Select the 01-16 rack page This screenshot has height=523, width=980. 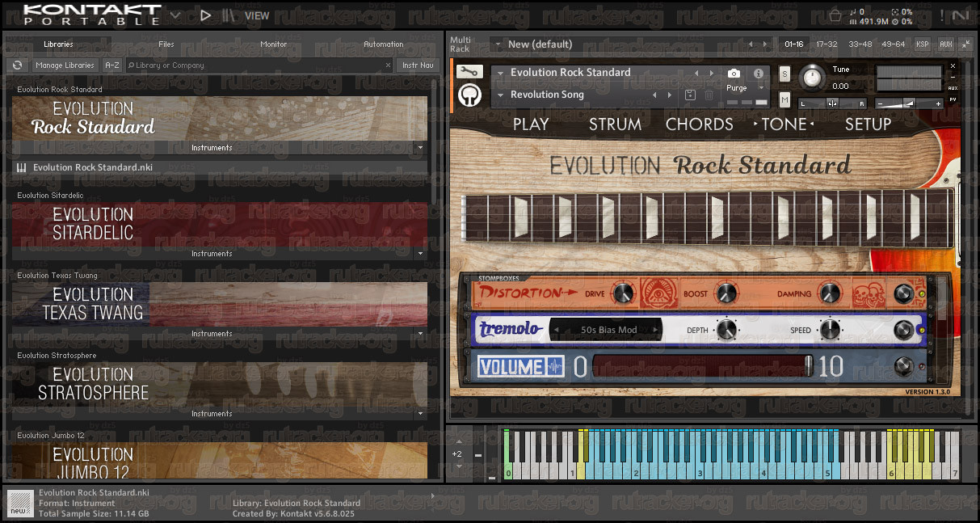794,44
